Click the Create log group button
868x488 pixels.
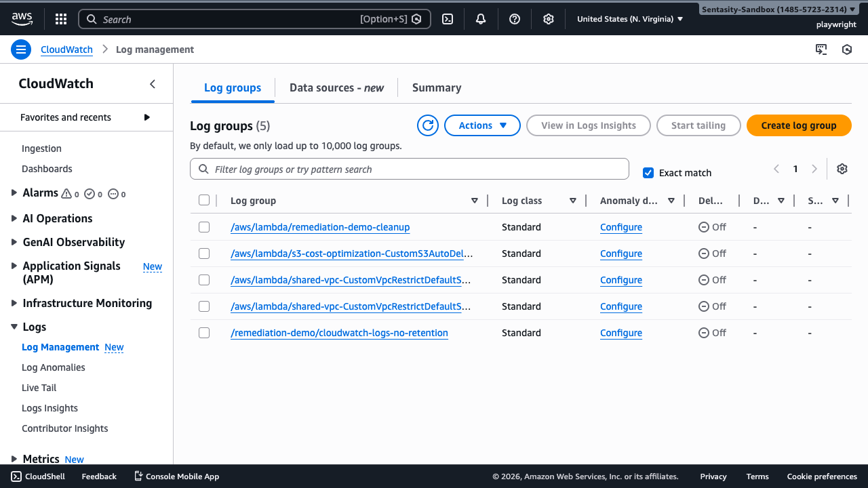tap(799, 125)
